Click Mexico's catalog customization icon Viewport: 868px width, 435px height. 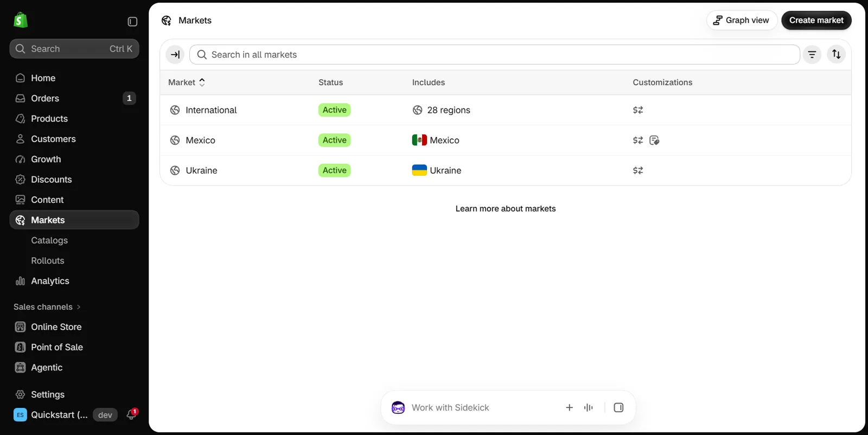[654, 140]
